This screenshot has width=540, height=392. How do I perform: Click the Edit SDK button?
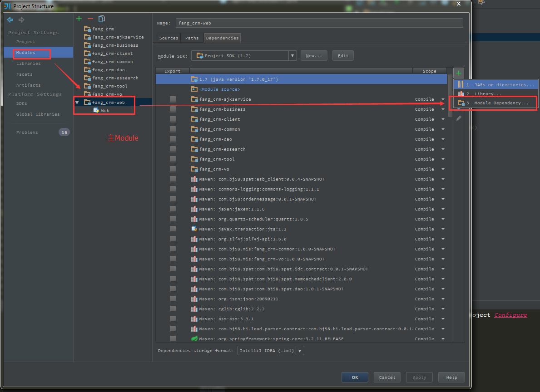point(343,56)
